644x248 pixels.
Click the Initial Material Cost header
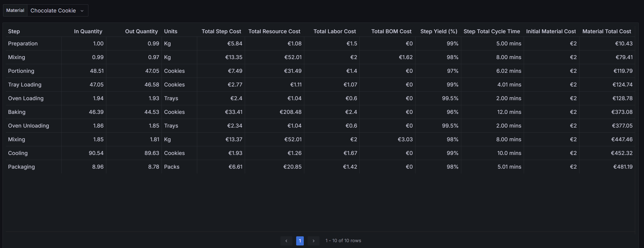551,31
